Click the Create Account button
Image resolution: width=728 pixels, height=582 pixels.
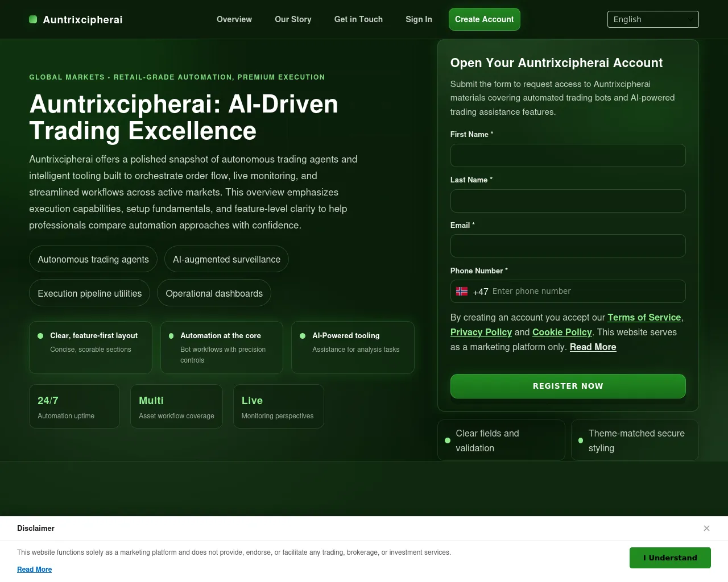(x=484, y=19)
